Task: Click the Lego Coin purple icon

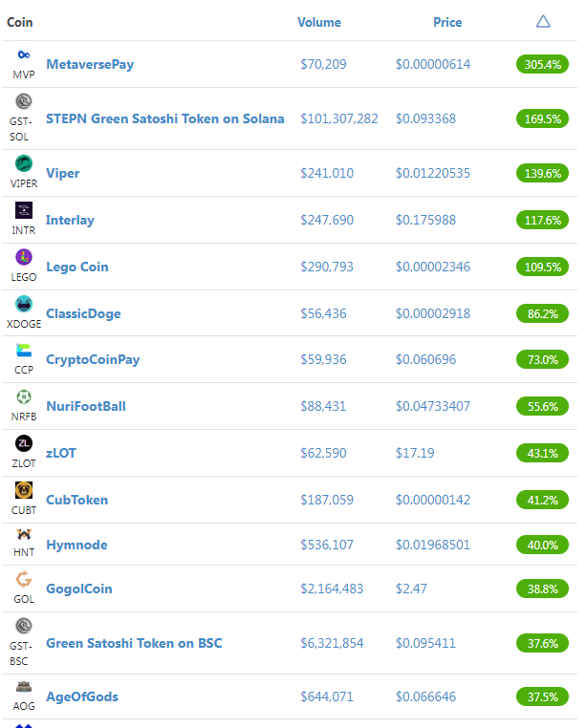Action: [24, 257]
